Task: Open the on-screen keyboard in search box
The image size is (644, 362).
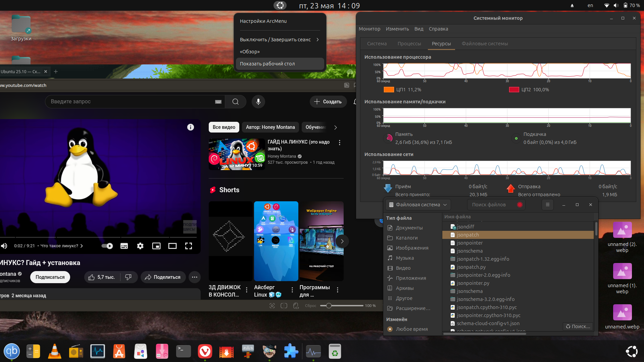Action: pyautogui.click(x=218, y=102)
